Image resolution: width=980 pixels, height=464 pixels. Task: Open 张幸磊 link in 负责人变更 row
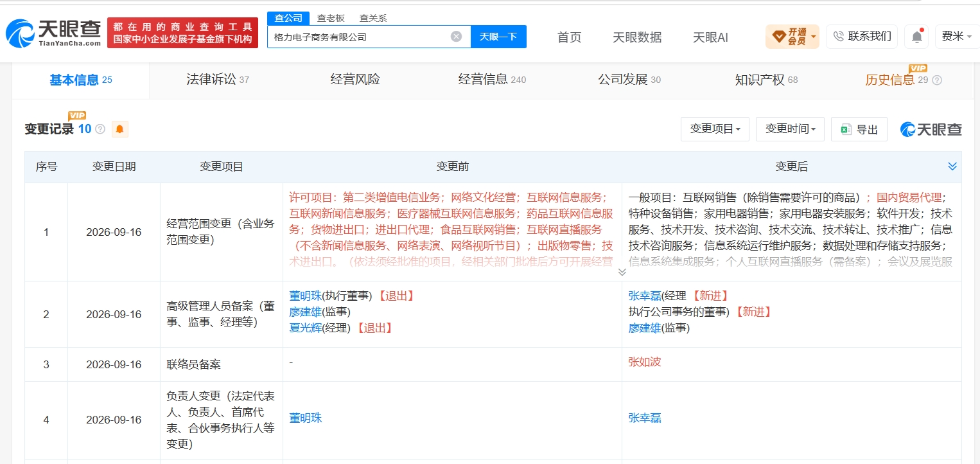click(645, 418)
